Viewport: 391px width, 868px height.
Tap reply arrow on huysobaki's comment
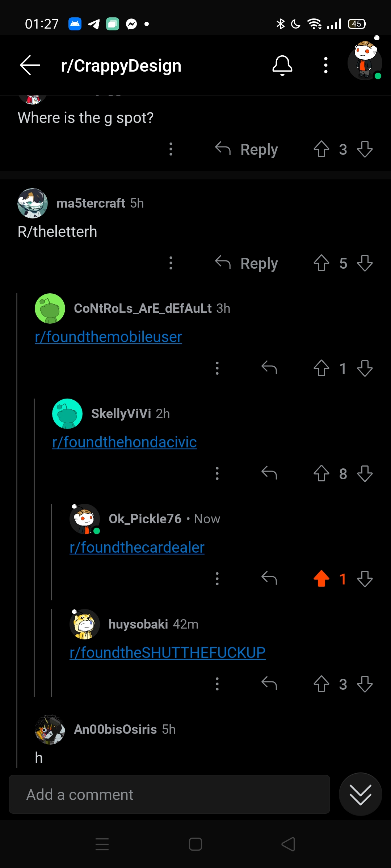pos(269,684)
